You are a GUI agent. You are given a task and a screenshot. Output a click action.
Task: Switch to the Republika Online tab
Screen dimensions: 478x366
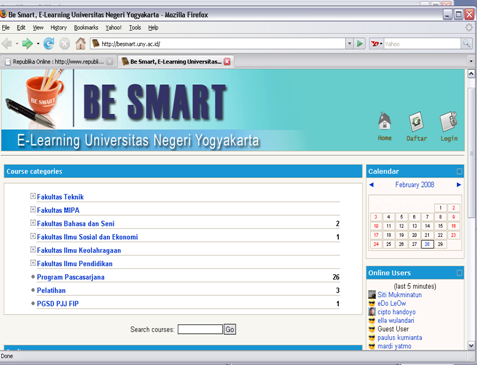(x=59, y=62)
